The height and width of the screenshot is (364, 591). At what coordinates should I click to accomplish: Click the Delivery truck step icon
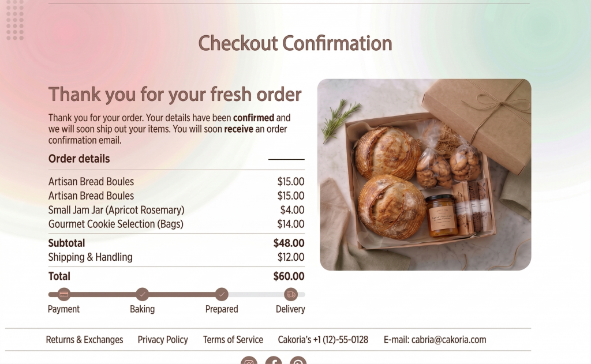(x=291, y=294)
